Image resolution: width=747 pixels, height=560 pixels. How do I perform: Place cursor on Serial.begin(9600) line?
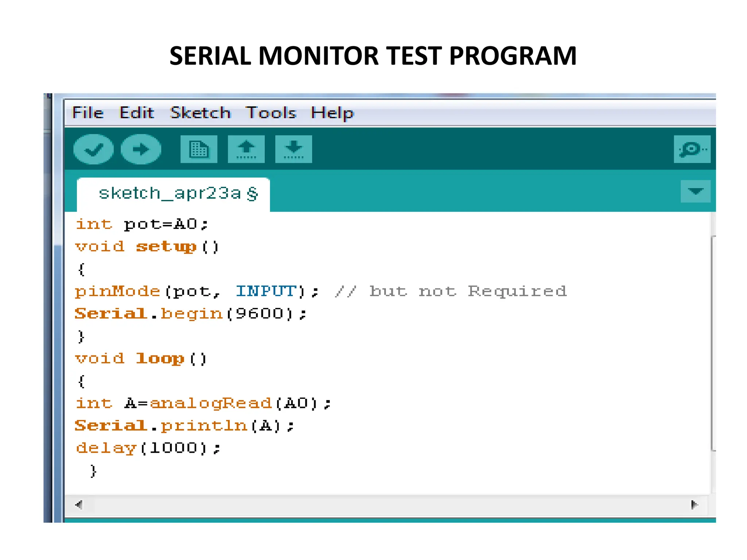190,314
